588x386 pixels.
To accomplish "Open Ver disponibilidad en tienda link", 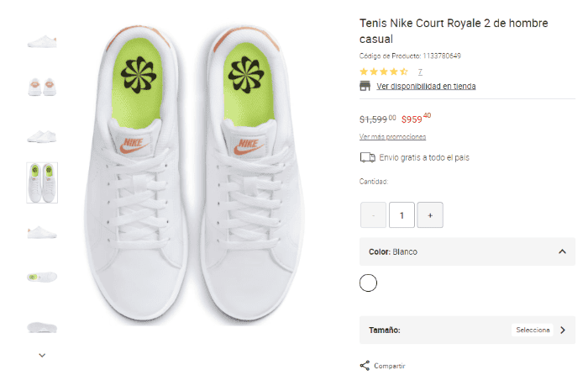I will pyautogui.click(x=426, y=86).
